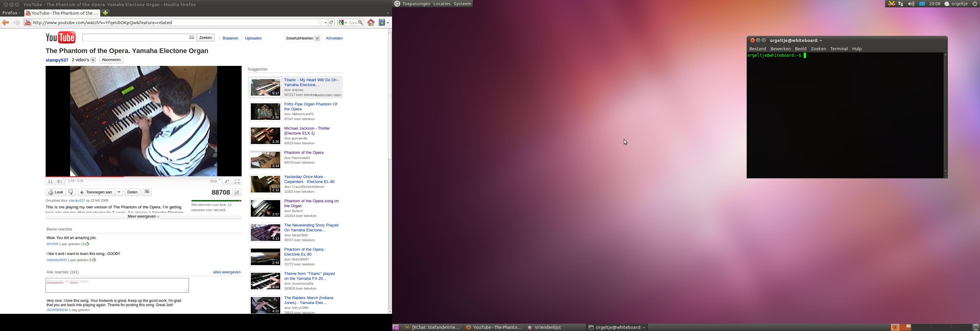Switch video to fullscreen

237,181
